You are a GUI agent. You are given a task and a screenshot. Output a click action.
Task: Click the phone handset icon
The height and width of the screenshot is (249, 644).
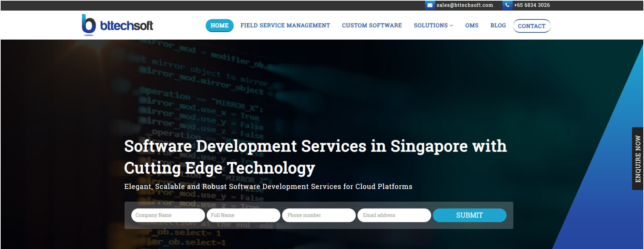[x=507, y=5]
